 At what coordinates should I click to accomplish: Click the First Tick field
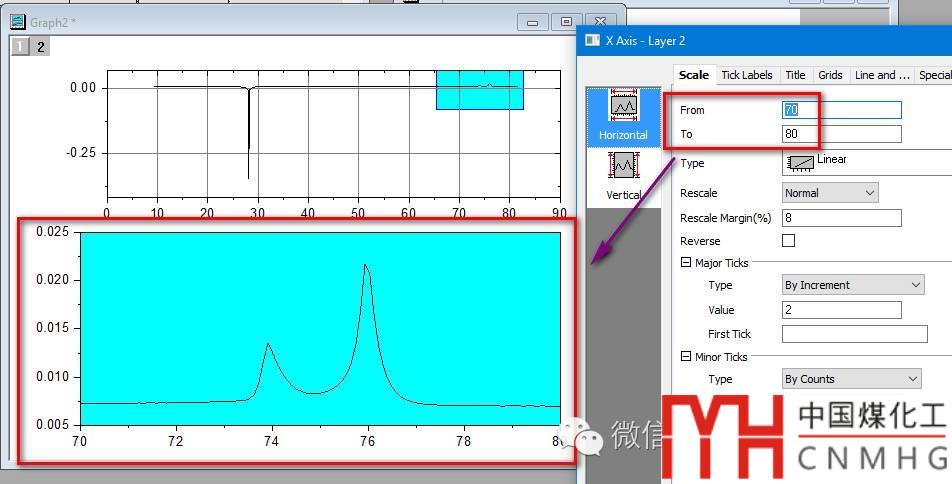tap(854, 333)
